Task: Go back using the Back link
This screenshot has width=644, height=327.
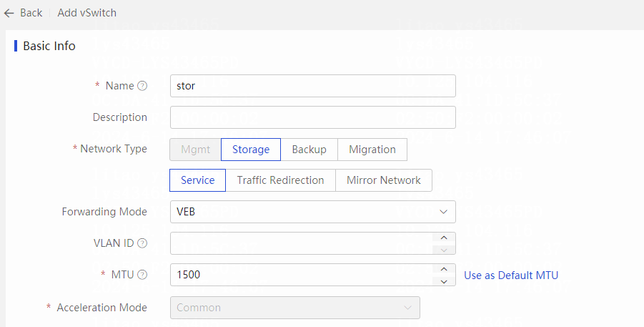Action: (x=31, y=13)
